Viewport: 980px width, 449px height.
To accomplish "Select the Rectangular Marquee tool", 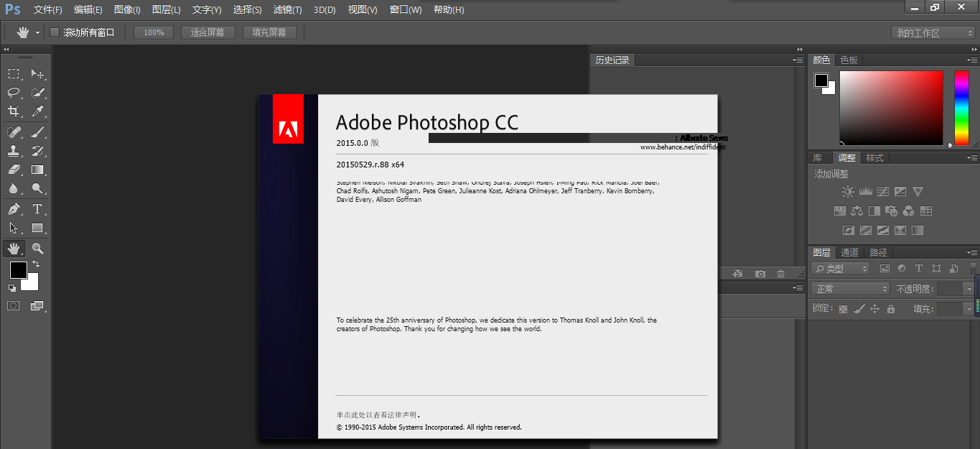I will tap(14, 73).
